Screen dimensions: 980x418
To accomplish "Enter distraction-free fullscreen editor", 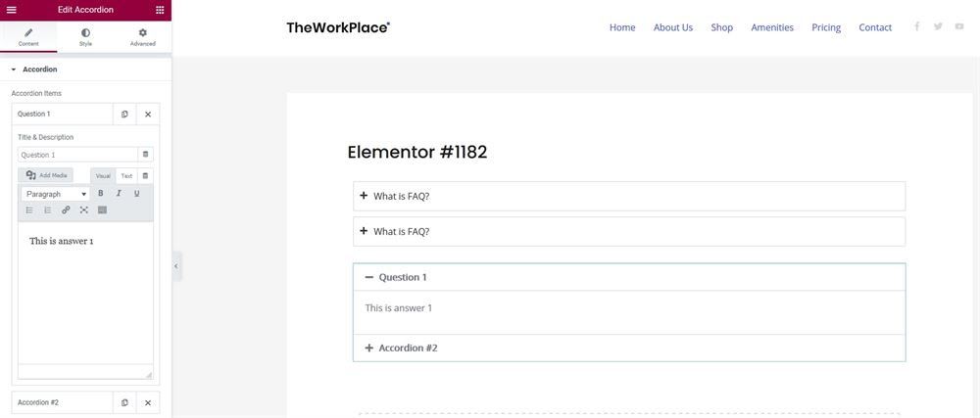I will (x=83, y=210).
